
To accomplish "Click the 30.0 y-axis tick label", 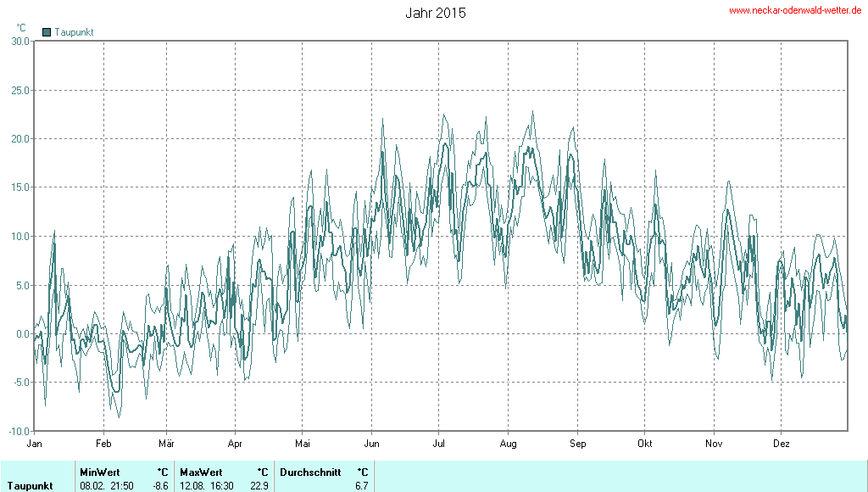I will [x=20, y=41].
